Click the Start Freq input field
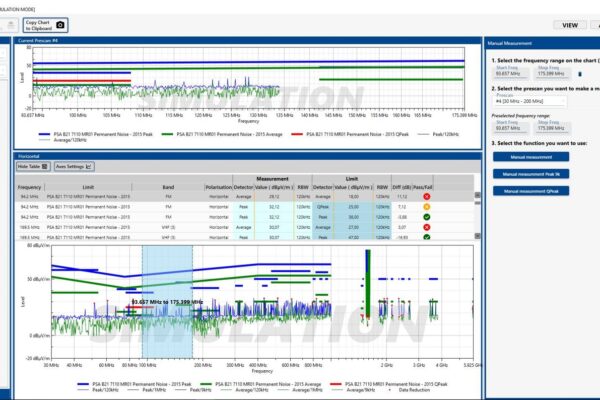The height and width of the screenshot is (400, 600). pyautogui.click(x=507, y=73)
